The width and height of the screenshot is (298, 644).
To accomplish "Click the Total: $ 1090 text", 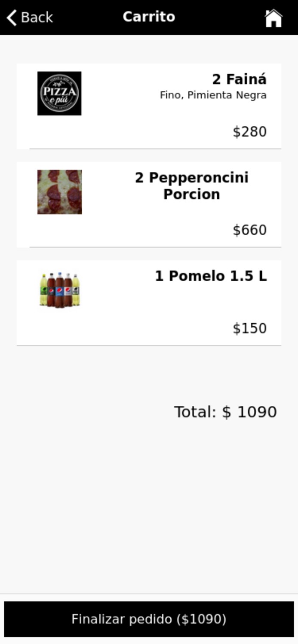I will click(225, 412).
